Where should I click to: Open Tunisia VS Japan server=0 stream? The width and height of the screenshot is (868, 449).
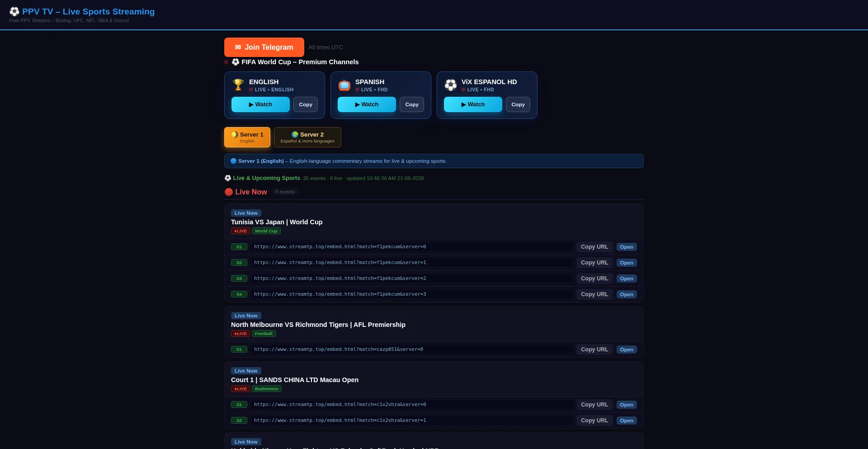[627, 247]
